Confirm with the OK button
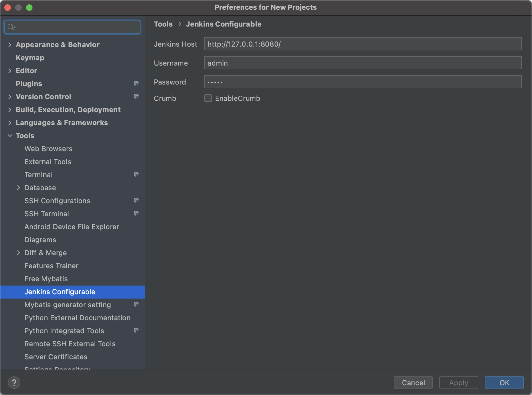Image resolution: width=532 pixels, height=395 pixels. click(x=504, y=383)
